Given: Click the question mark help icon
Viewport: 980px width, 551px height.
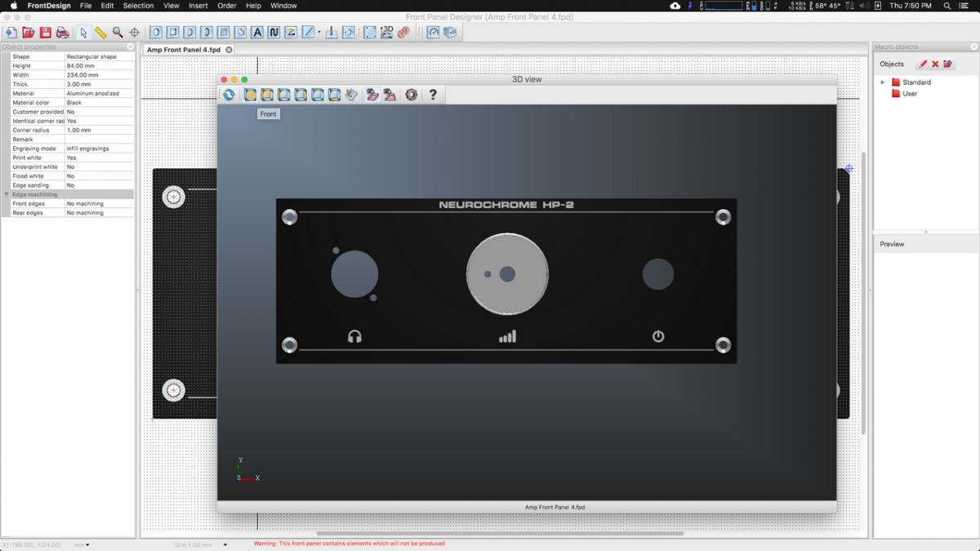Looking at the screenshot, I should point(433,95).
